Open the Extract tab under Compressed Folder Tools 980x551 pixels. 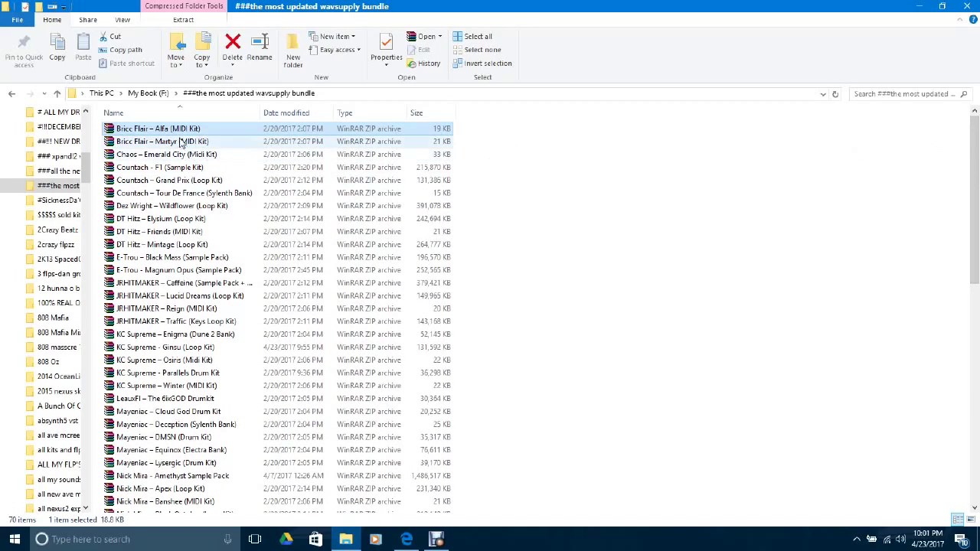click(183, 19)
